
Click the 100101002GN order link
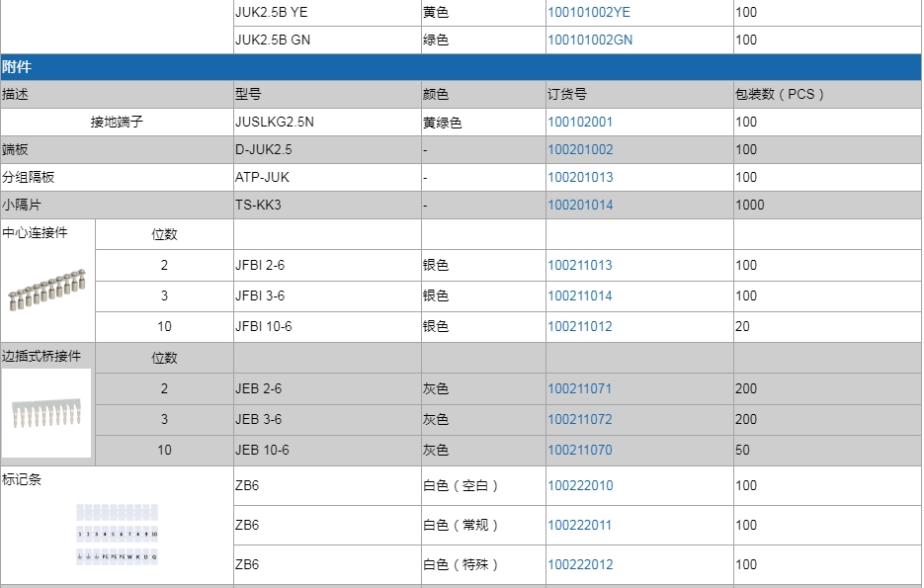590,41
